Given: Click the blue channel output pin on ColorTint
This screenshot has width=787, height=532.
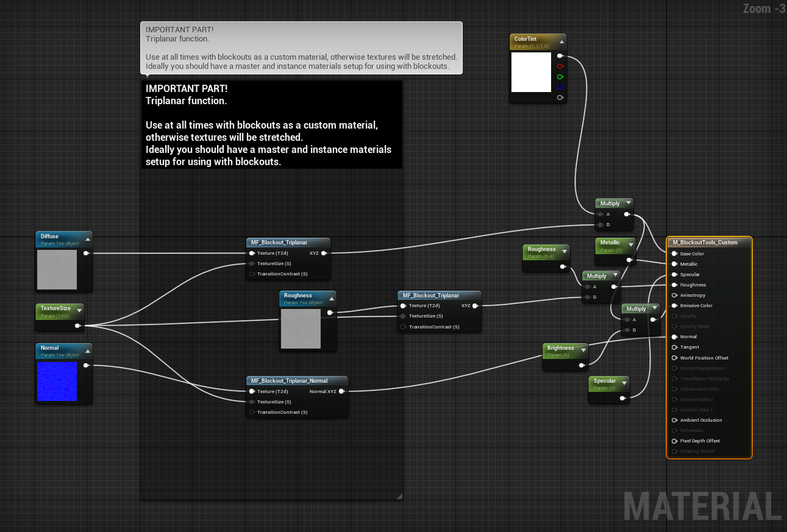Looking at the screenshot, I should (560, 87).
